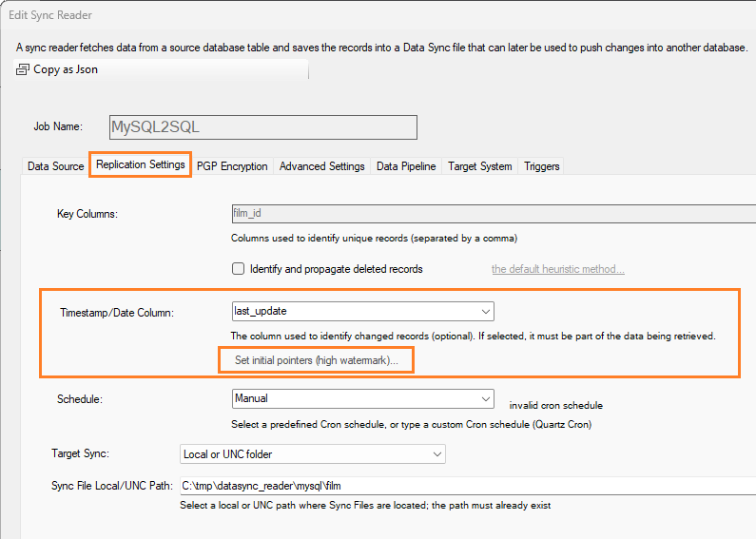Open the Triggers tab
Screen dimensions: 756x539
point(542,166)
